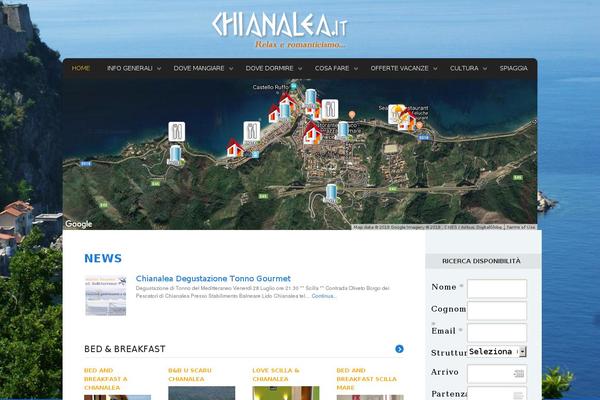600x400 pixels.
Task: Click the calendar icon in Arrivo field
Action: (518, 374)
